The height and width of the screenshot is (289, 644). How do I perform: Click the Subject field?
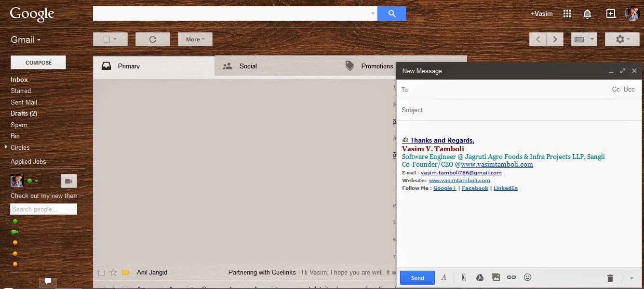click(x=519, y=110)
